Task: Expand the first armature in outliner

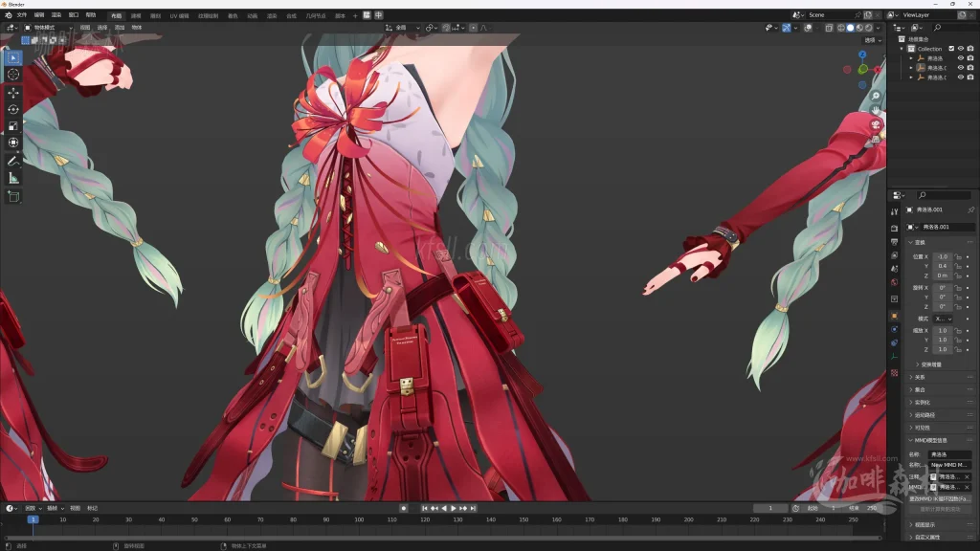Action: [x=911, y=58]
